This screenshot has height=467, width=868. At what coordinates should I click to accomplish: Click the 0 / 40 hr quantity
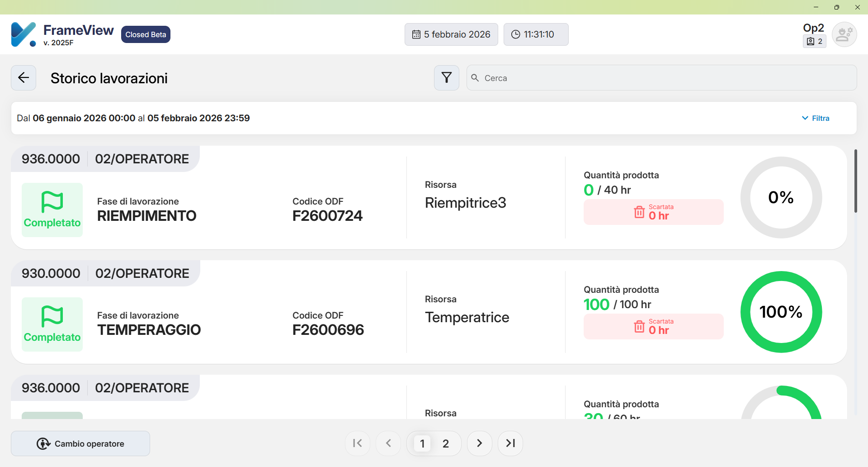click(x=607, y=190)
